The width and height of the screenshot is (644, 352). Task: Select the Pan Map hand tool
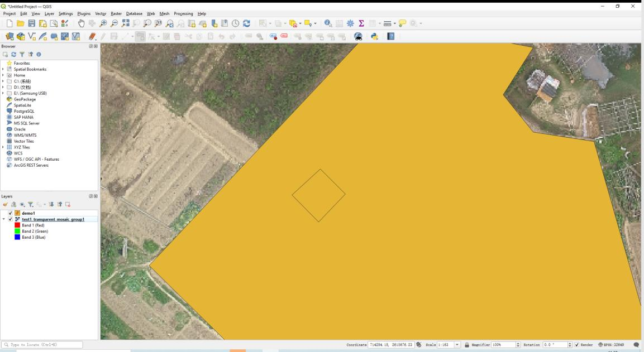81,23
